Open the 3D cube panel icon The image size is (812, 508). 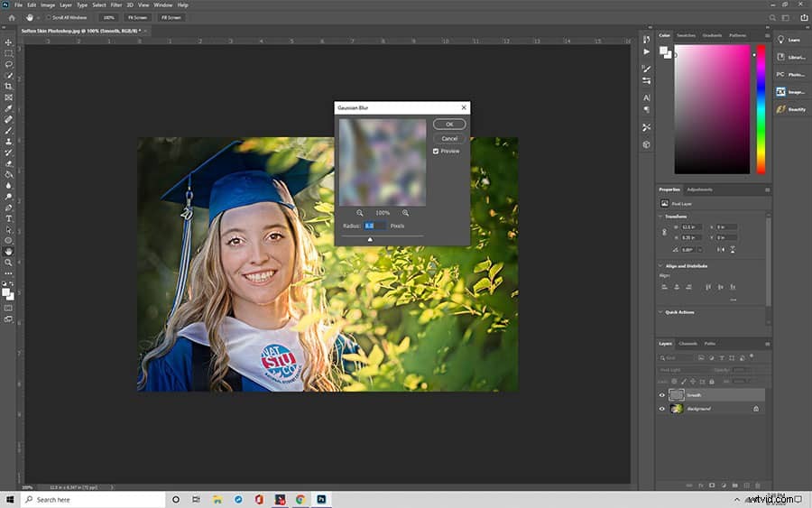click(x=646, y=144)
